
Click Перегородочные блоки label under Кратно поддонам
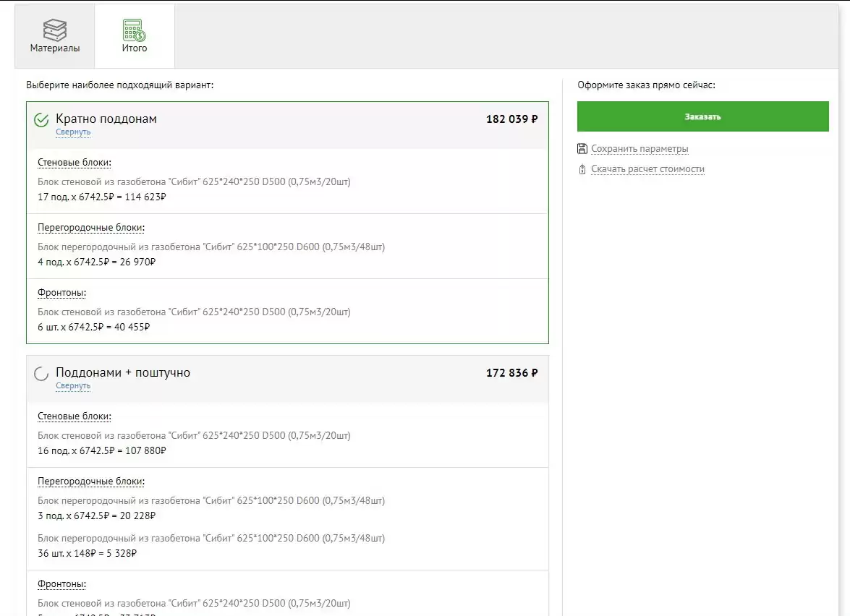pyautogui.click(x=91, y=228)
